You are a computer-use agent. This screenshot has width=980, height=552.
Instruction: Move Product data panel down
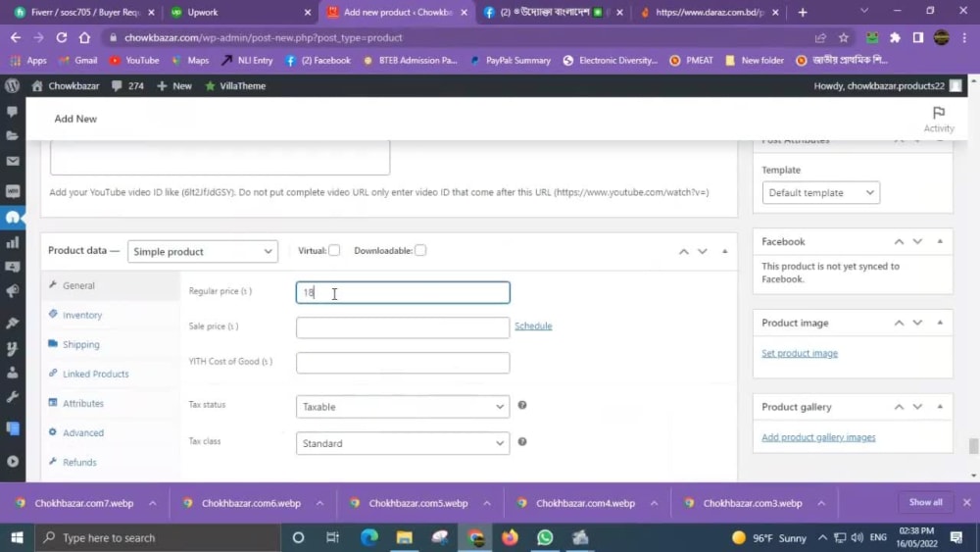pos(703,251)
